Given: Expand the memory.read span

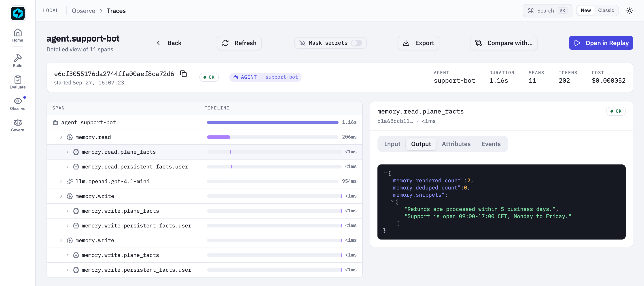Looking at the screenshot, I should click(x=61, y=137).
